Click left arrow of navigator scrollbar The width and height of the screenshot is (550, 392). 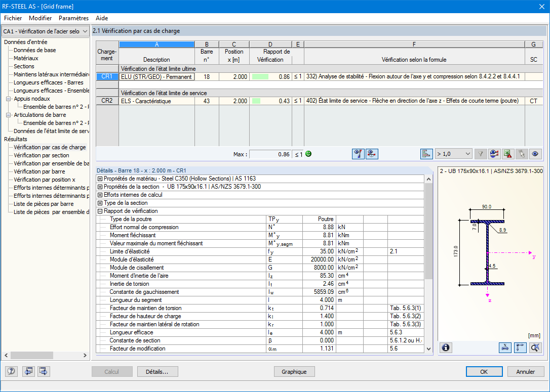pyautogui.click(x=6, y=355)
